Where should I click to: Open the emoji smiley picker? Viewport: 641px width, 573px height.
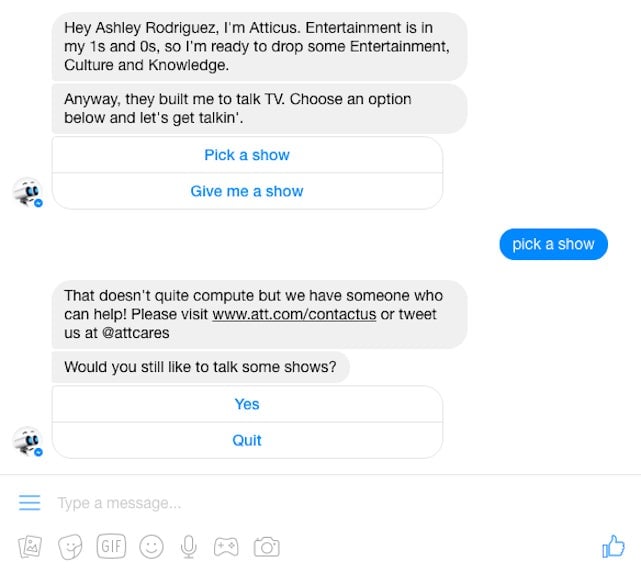[151, 546]
